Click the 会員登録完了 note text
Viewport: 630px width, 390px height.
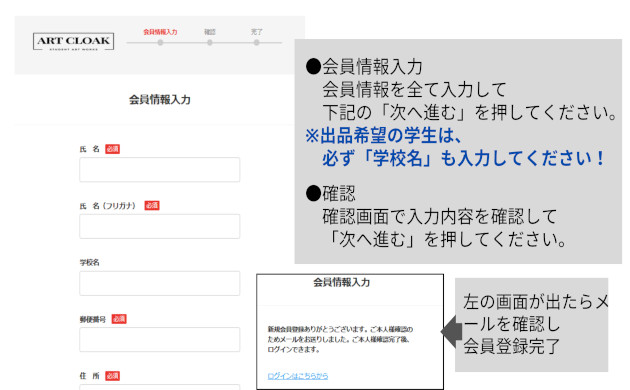tap(511, 346)
